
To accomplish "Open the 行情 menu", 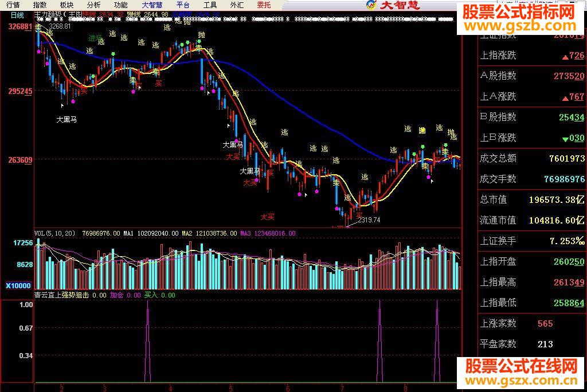I will (13, 5).
